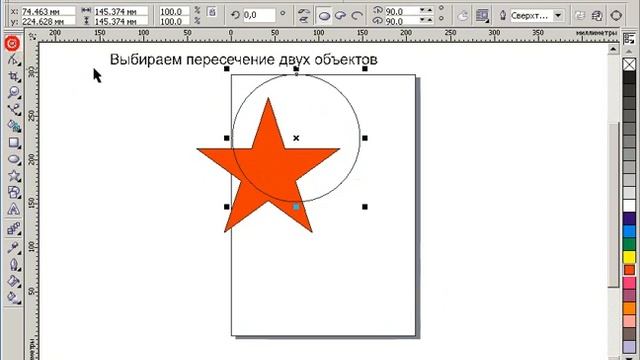Image resolution: width=640 pixels, height=360 pixels.
Task: Click the circle's top-middle selection handle
Action: (x=296, y=69)
